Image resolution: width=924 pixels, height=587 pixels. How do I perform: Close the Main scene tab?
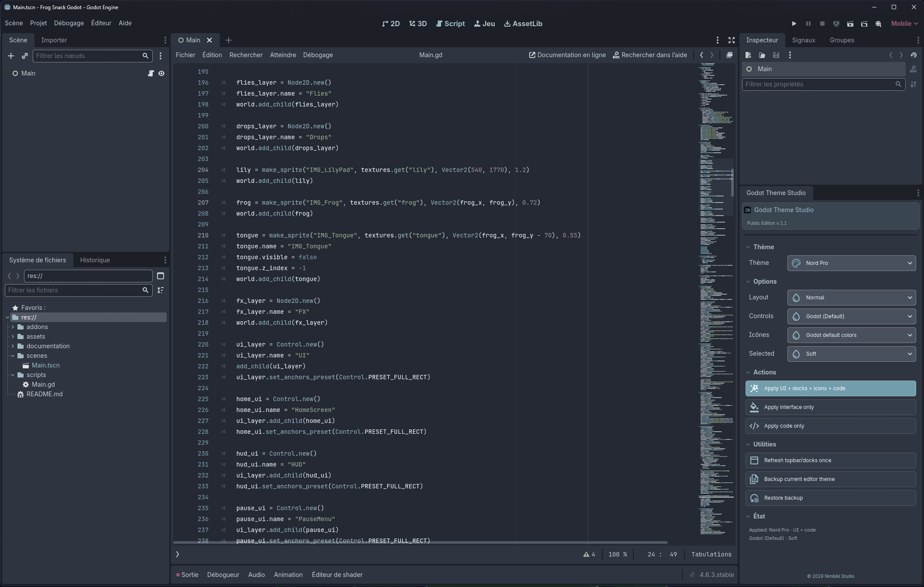[209, 40]
